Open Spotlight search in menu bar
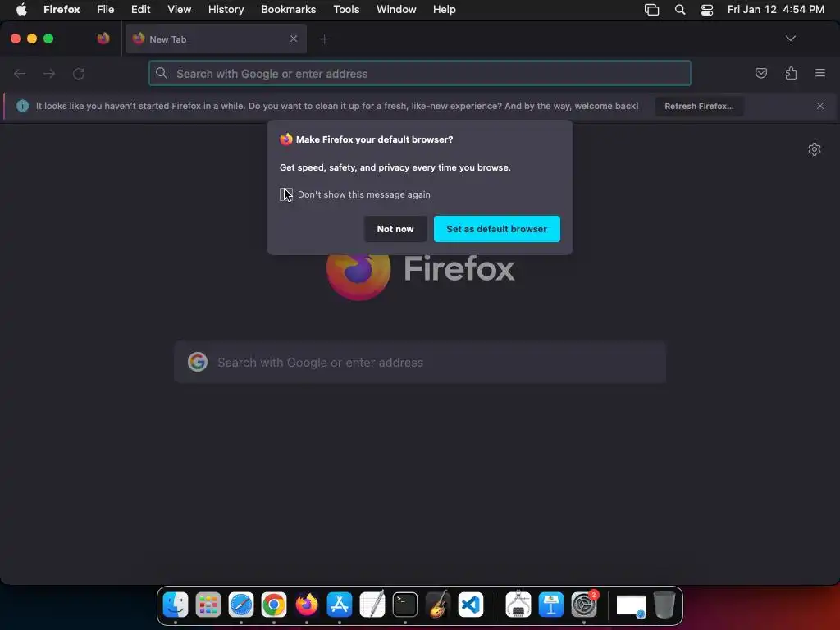The width and height of the screenshot is (840, 630). tap(680, 10)
